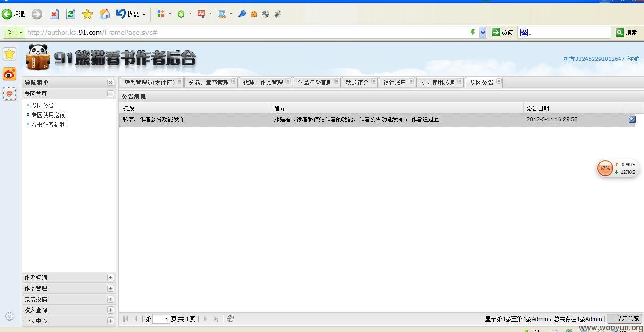The height and width of the screenshot is (332, 644).
Task: Collapse the 导航菜单 navigation panel
Action: click(x=110, y=82)
